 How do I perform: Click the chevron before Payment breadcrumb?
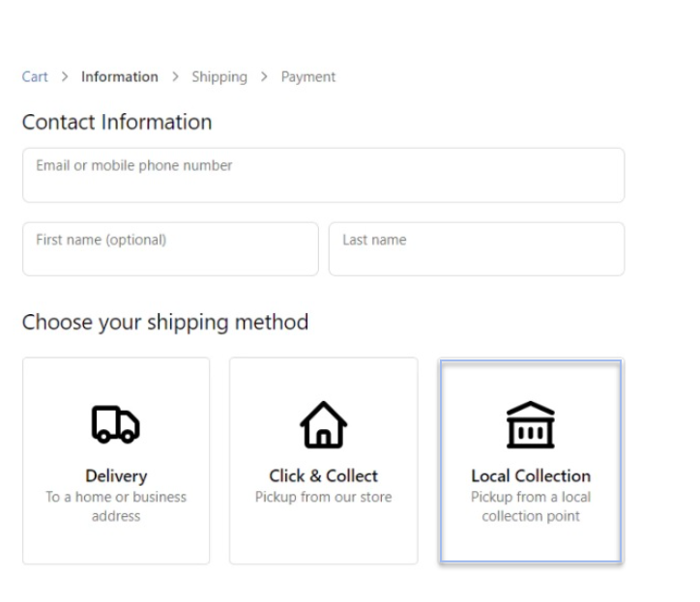264,77
